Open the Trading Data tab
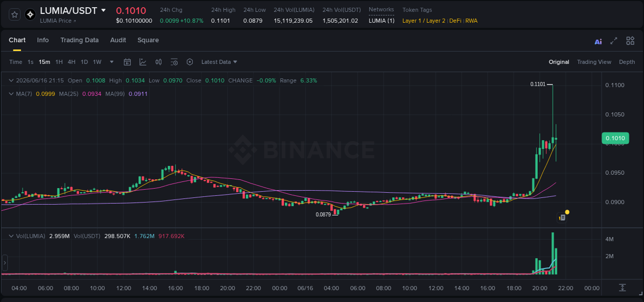Screen dimensions: 644x302 tap(79, 40)
